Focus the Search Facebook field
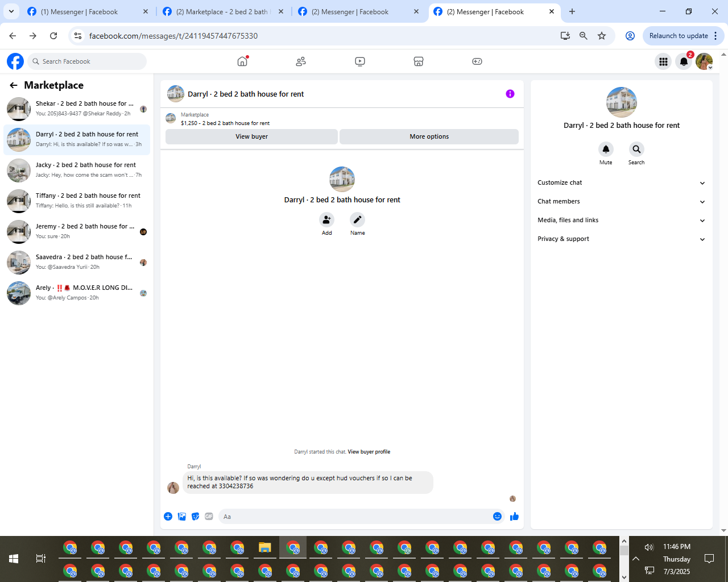The width and height of the screenshot is (728, 582). (87, 61)
